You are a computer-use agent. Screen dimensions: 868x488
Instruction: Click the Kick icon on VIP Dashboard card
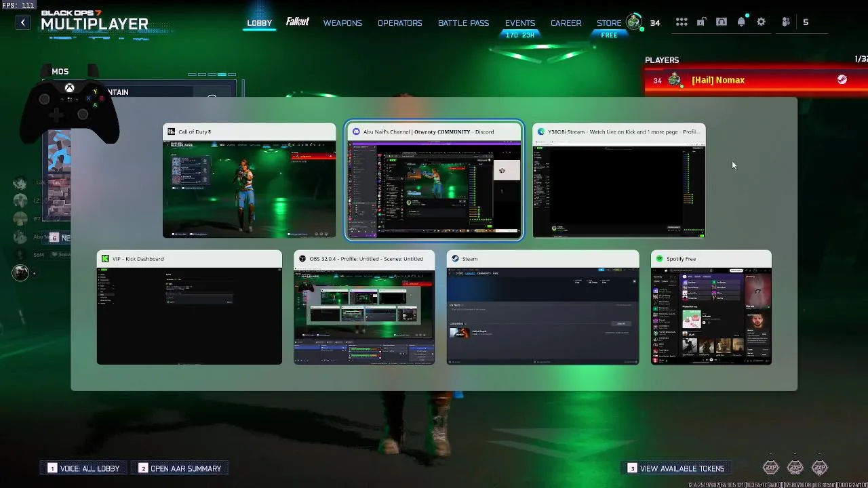(106, 259)
